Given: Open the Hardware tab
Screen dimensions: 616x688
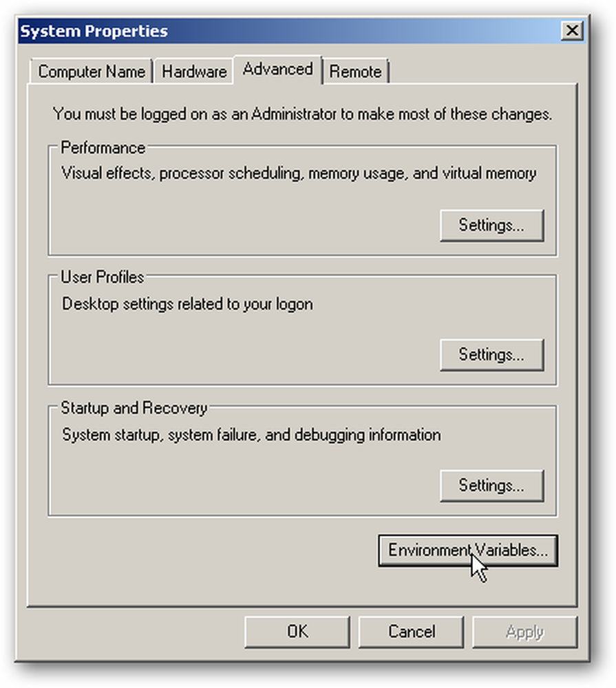Looking at the screenshot, I should click(194, 71).
